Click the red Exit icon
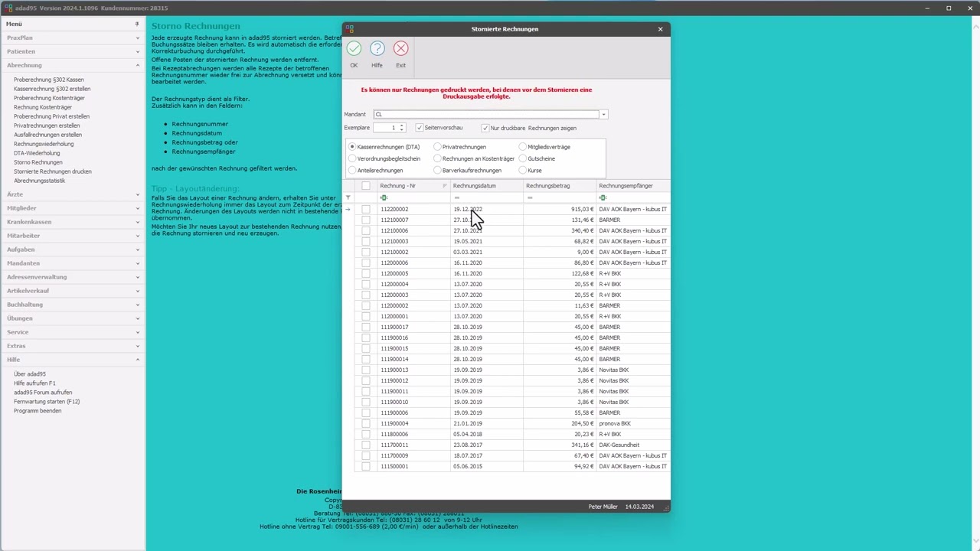Image resolution: width=980 pixels, height=551 pixels. [x=400, y=49]
